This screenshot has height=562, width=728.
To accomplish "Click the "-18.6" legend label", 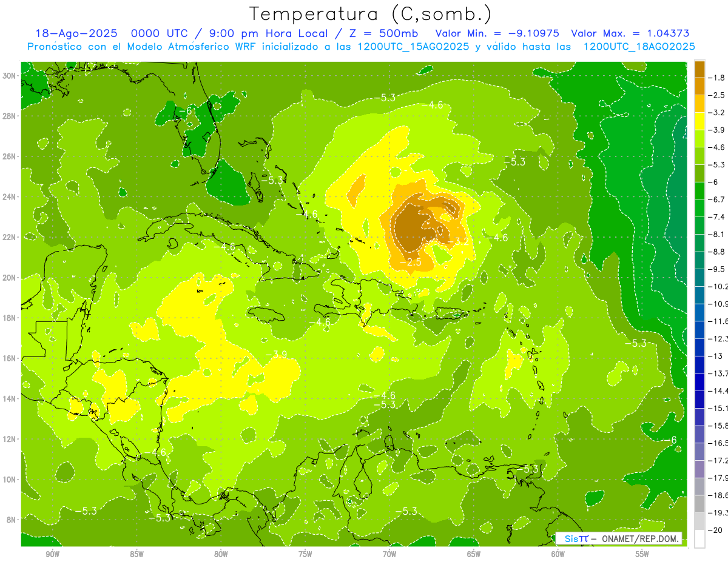I will coord(718,496).
